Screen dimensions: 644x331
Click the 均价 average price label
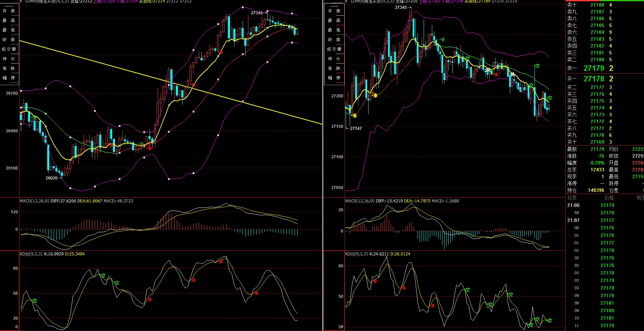tap(614, 149)
